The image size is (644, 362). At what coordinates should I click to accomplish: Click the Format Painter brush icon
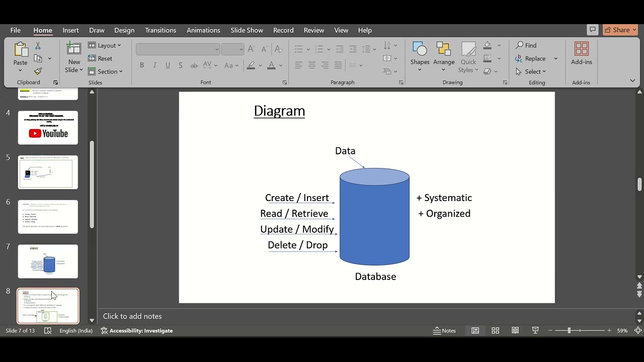click(x=38, y=71)
